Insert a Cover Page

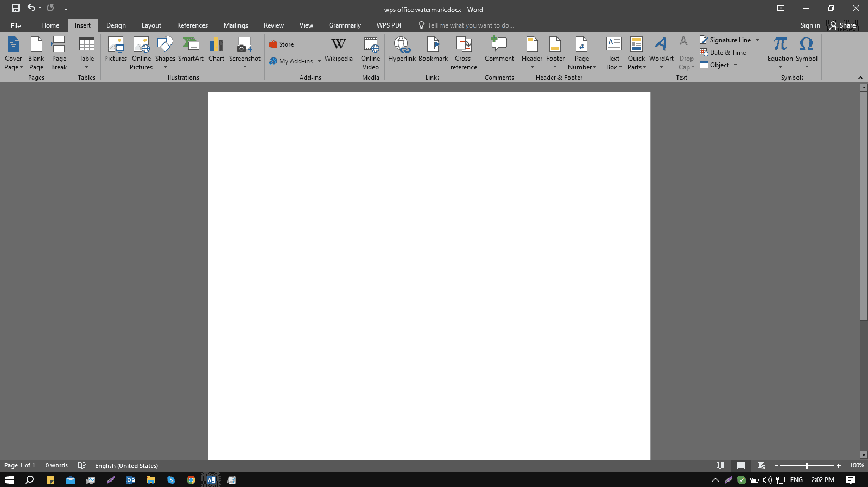pos(14,53)
